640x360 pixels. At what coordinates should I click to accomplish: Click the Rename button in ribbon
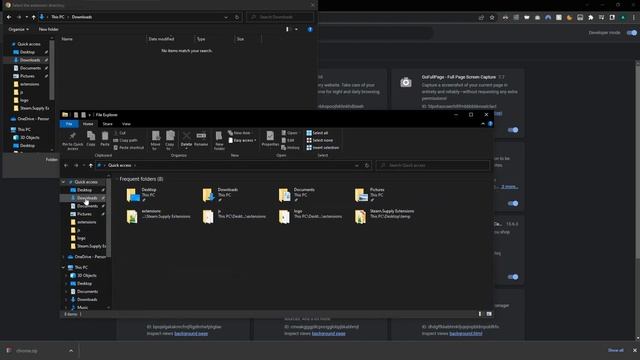pos(201,139)
